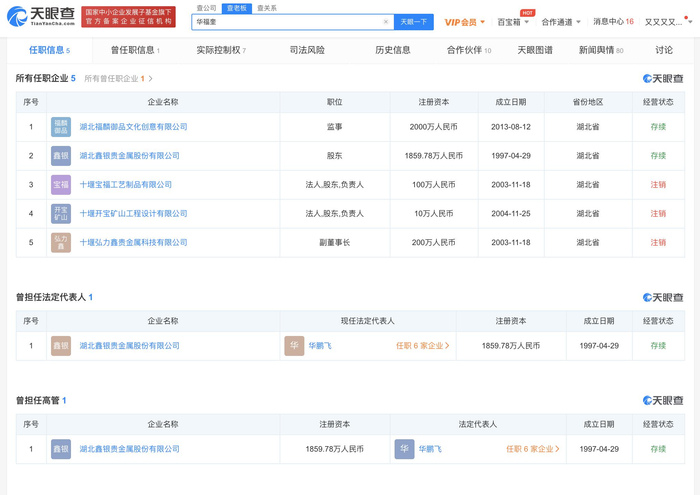
Task: Open the 合作通道 dropdown
Action: point(560,22)
